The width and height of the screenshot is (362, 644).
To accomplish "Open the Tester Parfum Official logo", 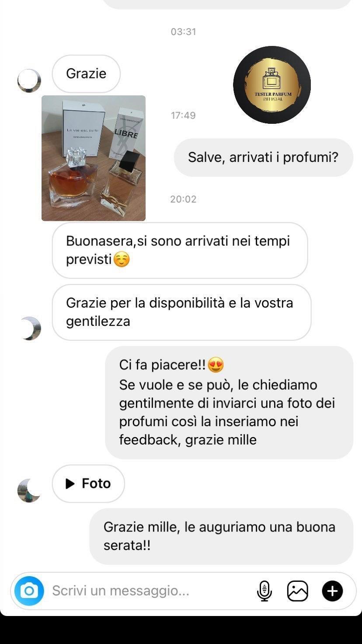I will [272, 84].
